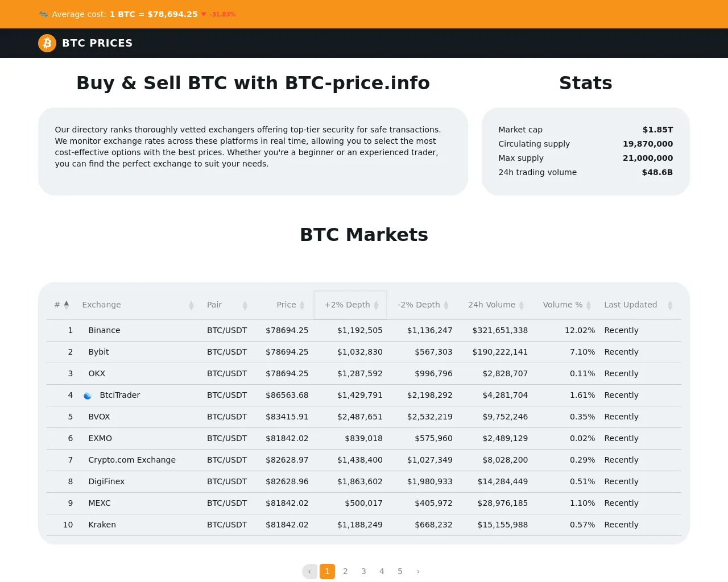Click 24h trading volume value $48.6B
The image size is (728, 582).
[657, 172]
